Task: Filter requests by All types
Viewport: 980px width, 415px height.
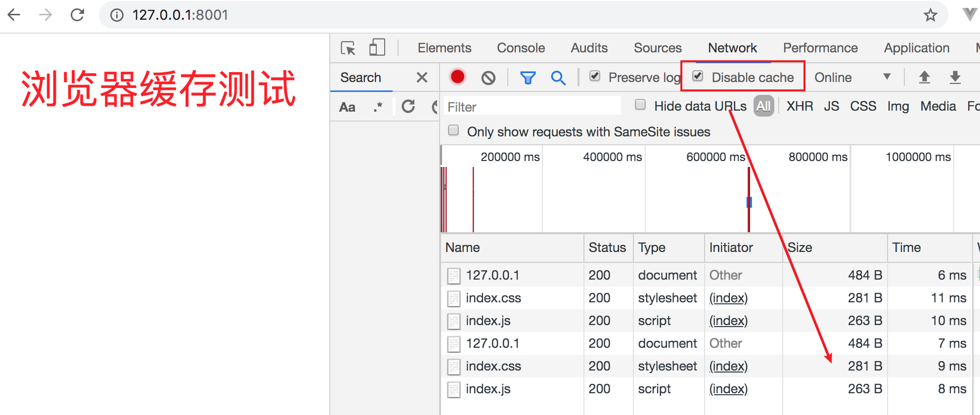Action: [x=763, y=106]
